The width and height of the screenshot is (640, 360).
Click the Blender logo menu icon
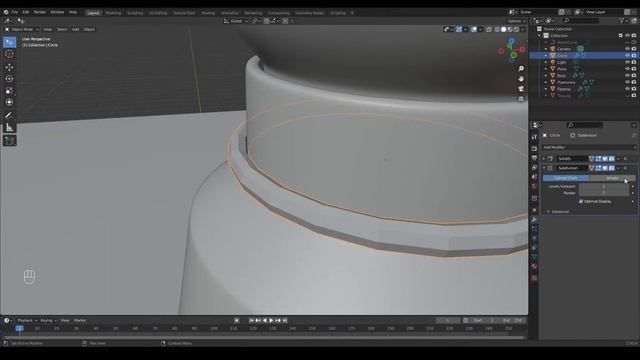pyautogui.click(x=6, y=12)
